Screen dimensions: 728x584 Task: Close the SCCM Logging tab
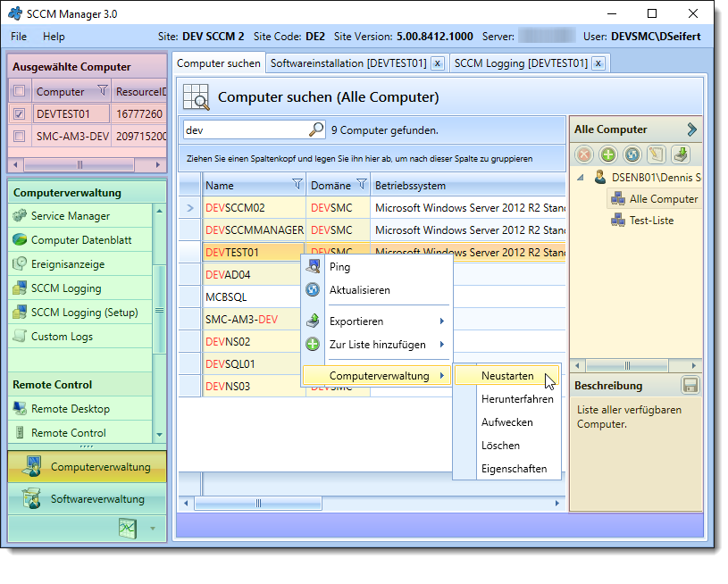tap(599, 63)
